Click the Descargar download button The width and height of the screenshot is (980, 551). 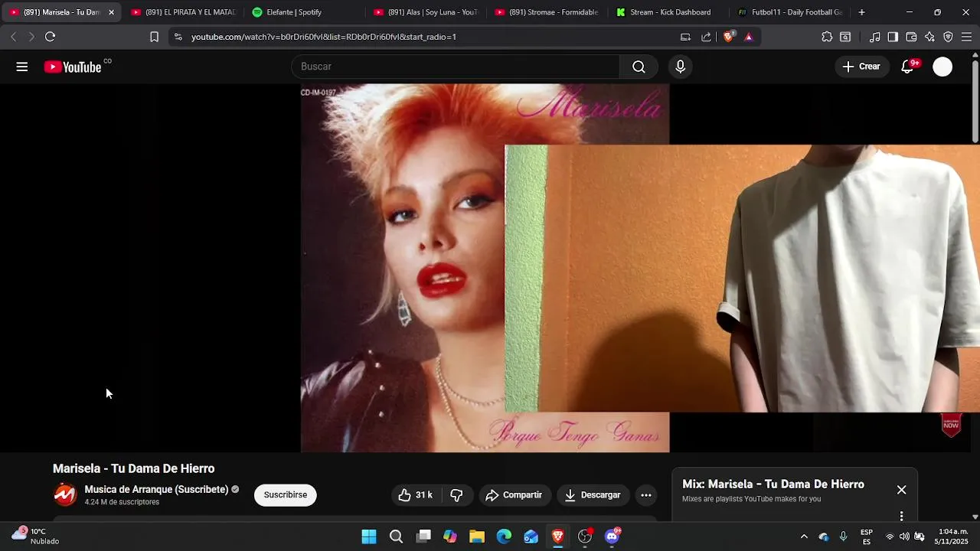coord(593,495)
